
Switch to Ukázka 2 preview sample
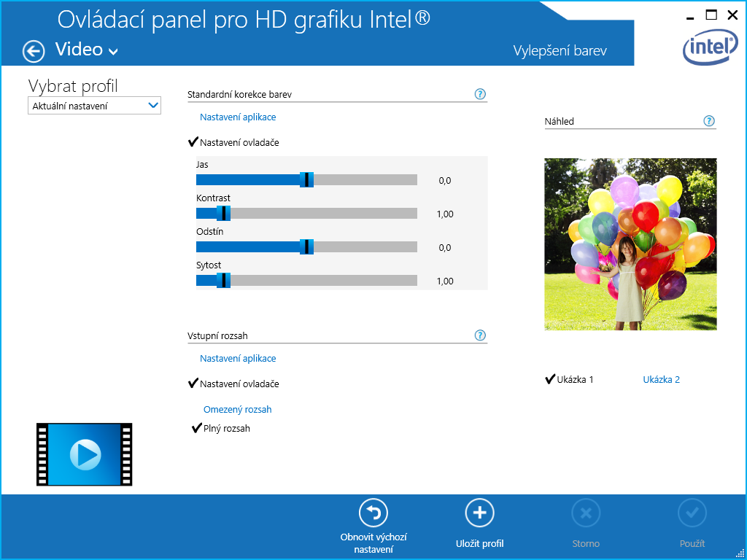pos(661,379)
